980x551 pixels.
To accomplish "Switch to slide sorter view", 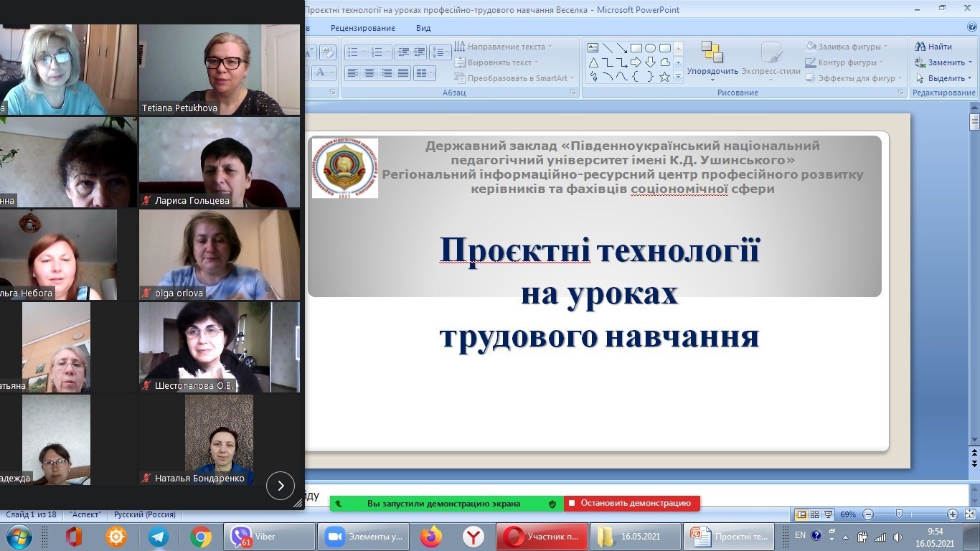I will (815, 514).
